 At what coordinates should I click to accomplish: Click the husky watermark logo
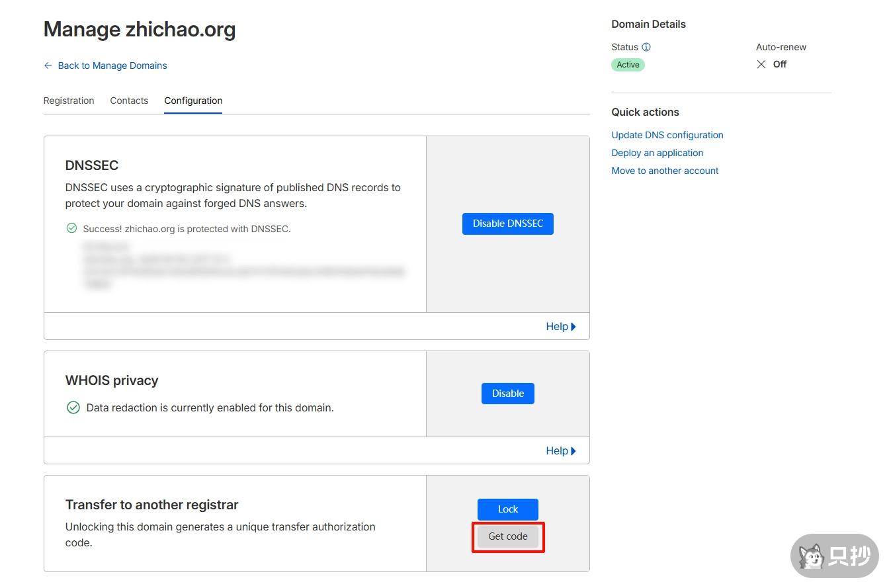click(x=811, y=557)
